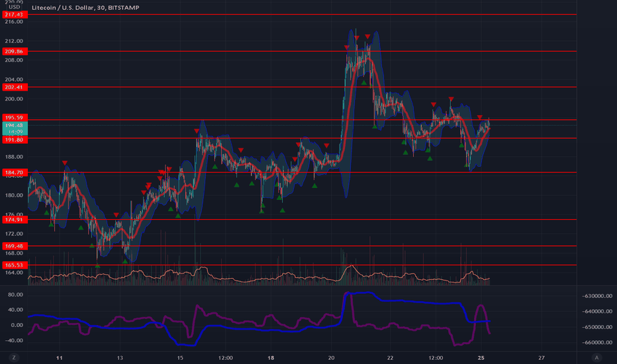Click the -650000.00 right scale value
The image size is (617, 364).
597,327
